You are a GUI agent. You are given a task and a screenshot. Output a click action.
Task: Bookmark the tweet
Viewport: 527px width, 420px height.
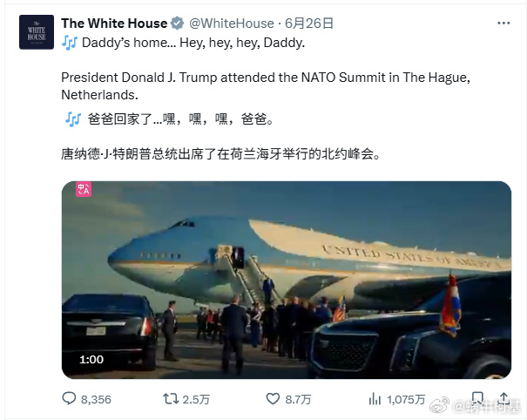point(477,398)
